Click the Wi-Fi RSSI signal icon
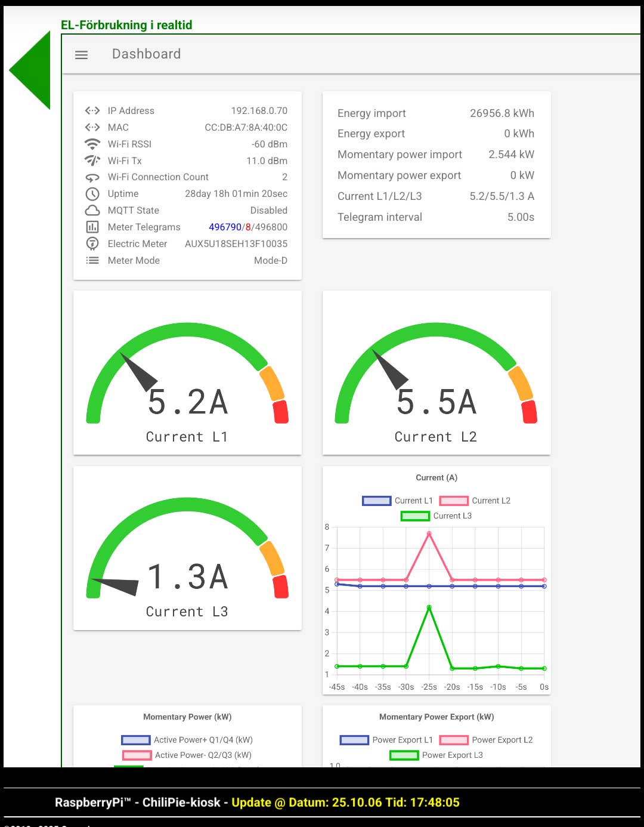Screen dimensions: 644x827 tap(92, 144)
